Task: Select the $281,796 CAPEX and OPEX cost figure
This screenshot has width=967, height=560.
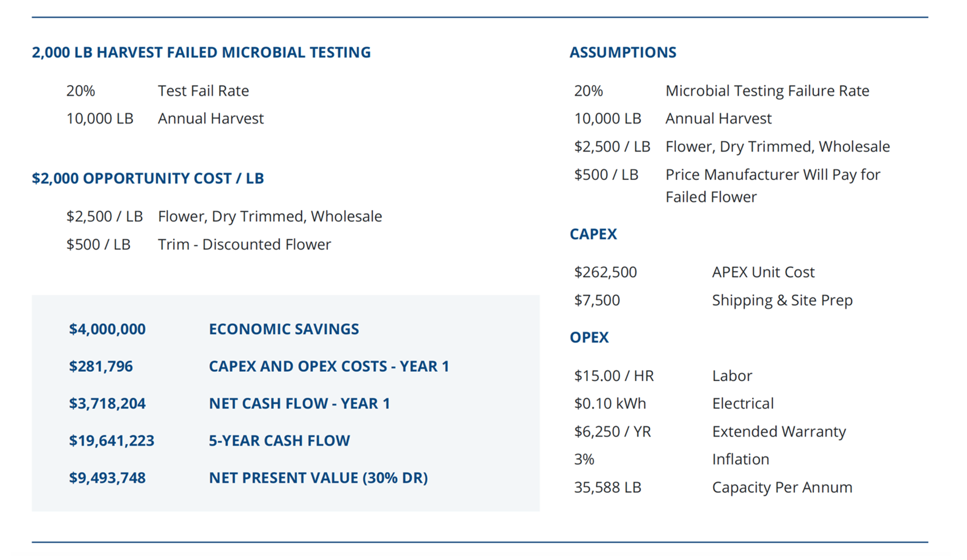Action: point(101,366)
